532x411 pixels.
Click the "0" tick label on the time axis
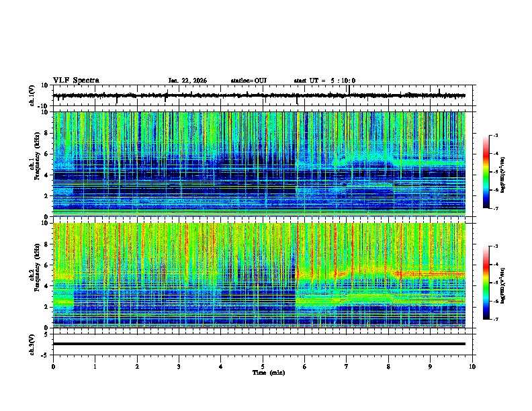[53, 367]
